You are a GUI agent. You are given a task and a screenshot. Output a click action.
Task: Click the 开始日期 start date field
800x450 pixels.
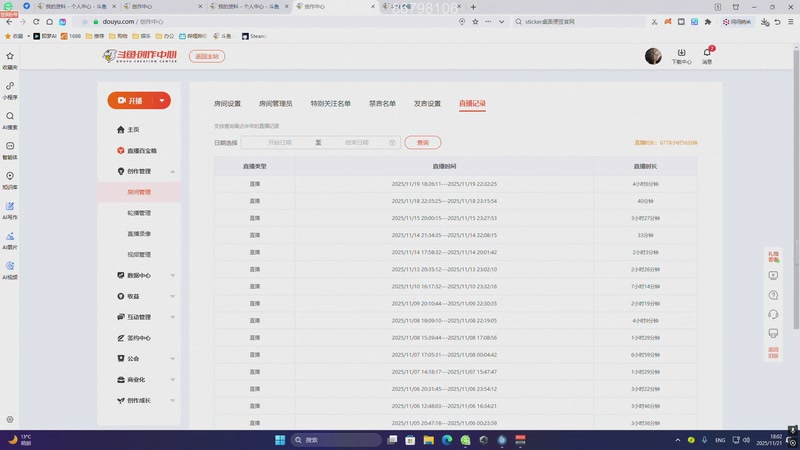pyautogui.click(x=280, y=142)
